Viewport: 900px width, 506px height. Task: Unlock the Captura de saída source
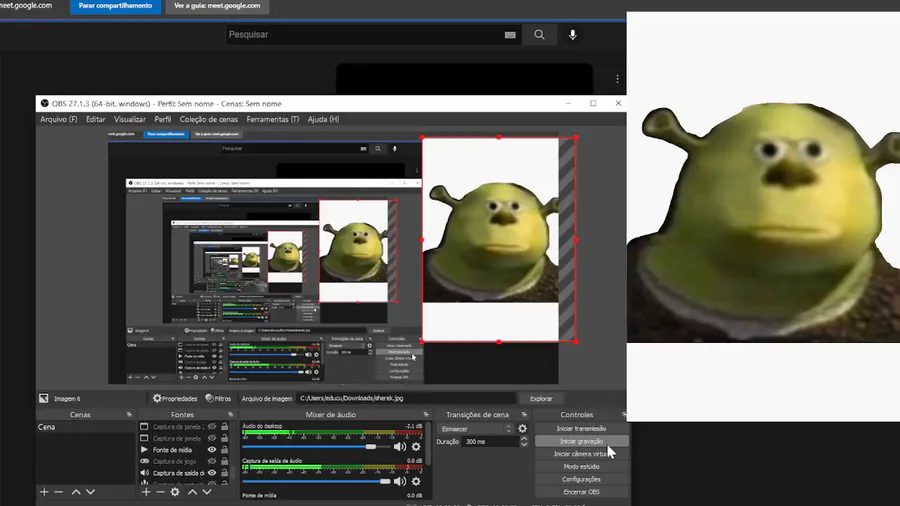click(x=224, y=473)
